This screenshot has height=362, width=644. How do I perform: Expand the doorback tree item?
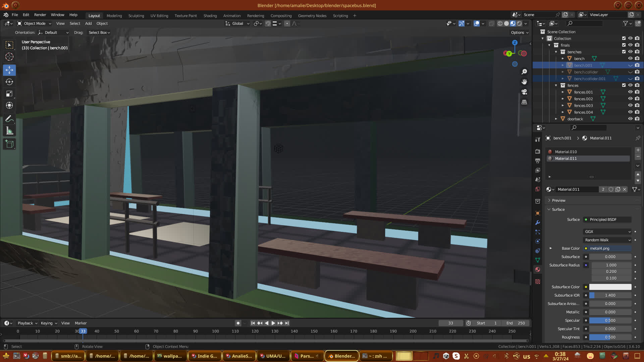pos(556,119)
